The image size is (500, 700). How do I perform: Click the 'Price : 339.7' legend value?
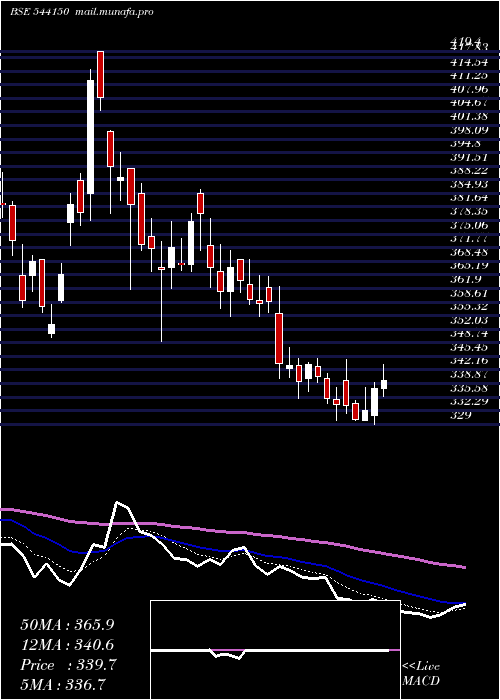point(68,665)
